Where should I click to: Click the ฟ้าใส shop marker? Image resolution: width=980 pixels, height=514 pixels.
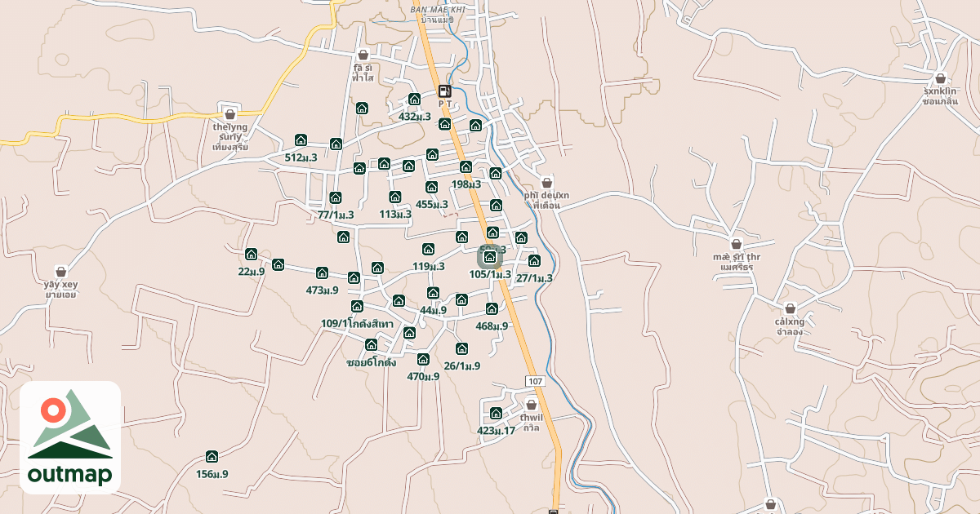pyautogui.click(x=363, y=55)
